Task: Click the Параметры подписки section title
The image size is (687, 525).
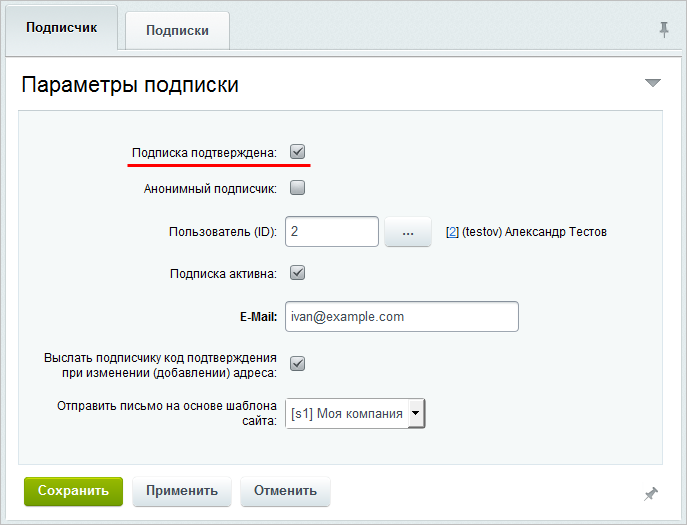Action: pyautogui.click(x=130, y=84)
